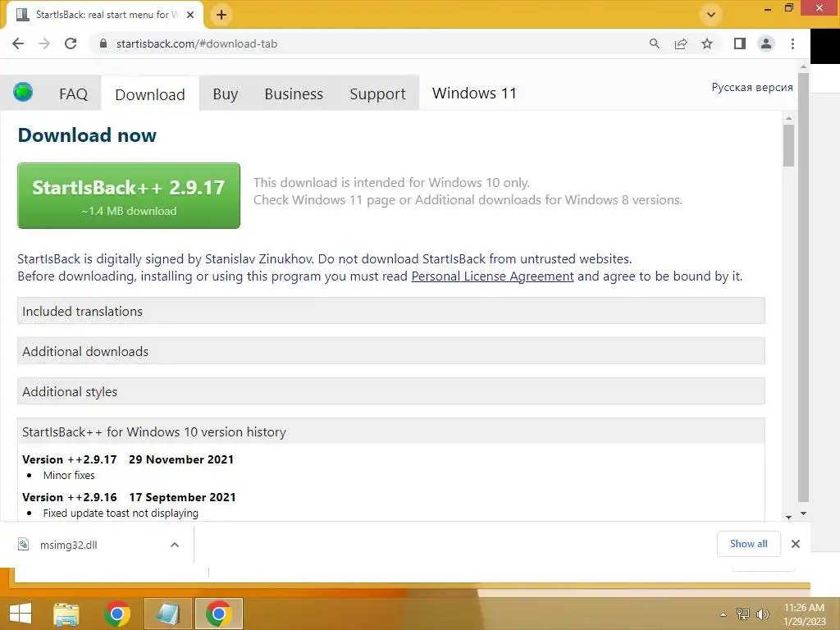
Task: Click the StartIsBack globe logo
Action: (x=23, y=92)
